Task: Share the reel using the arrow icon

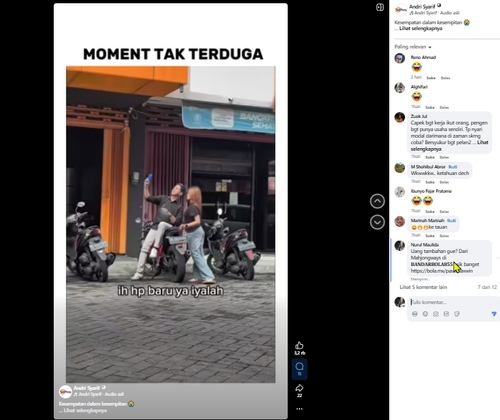Action: (x=299, y=388)
